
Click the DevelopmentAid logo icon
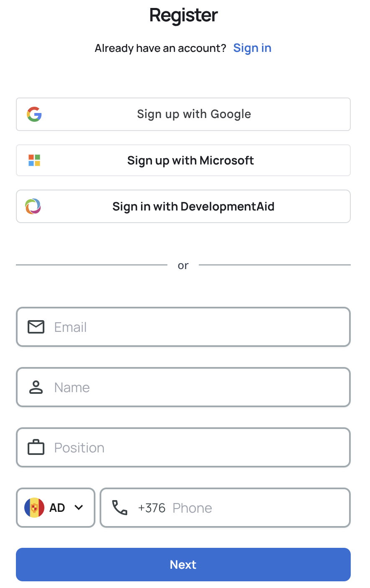tap(33, 206)
